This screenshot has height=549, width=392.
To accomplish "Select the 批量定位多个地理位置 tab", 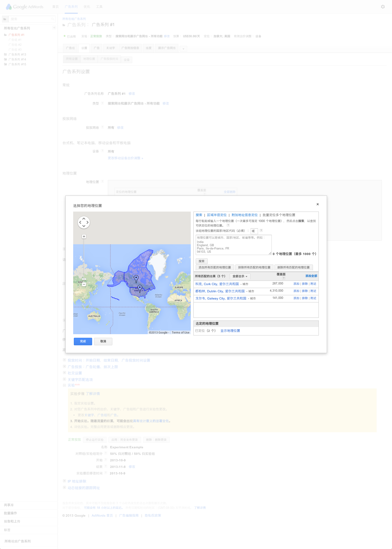I will click(x=279, y=215).
